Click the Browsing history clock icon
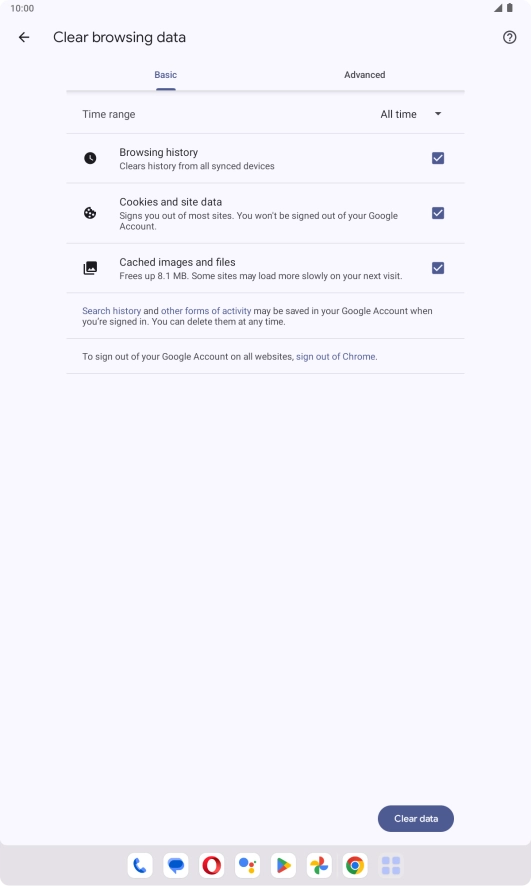The image size is (531, 886). [90, 158]
